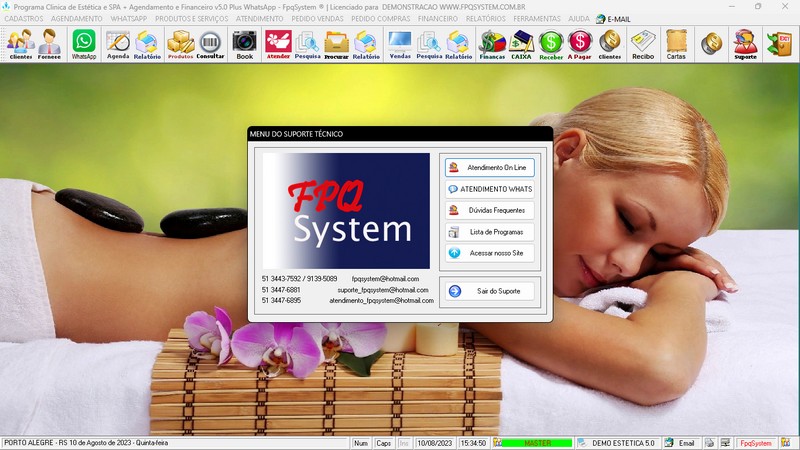800x450 pixels.
Task: Open the Finanças pie chart icon
Action: pyautogui.click(x=492, y=44)
